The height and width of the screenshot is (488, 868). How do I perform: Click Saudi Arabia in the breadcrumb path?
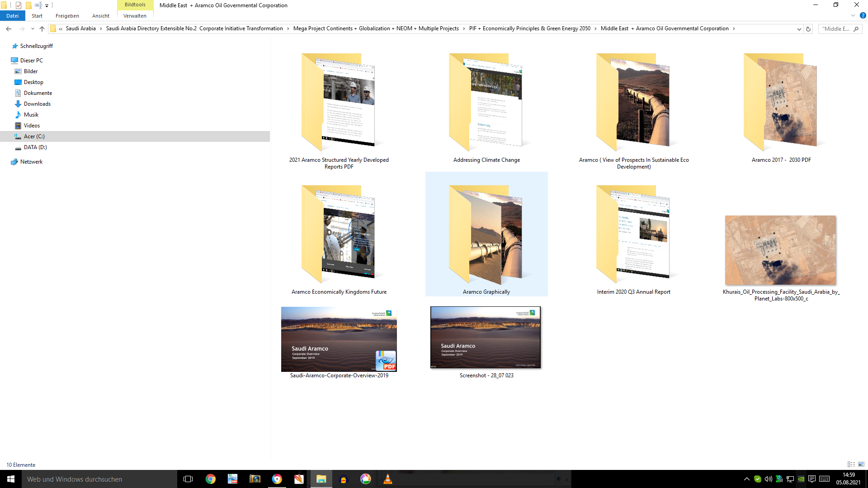[x=81, y=28]
